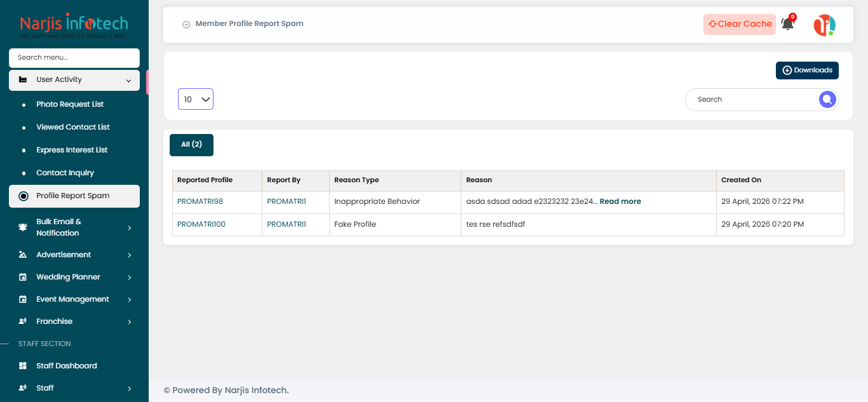Click the purple search magnifier button
This screenshot has width=868, height=402.
click(827, 99)
